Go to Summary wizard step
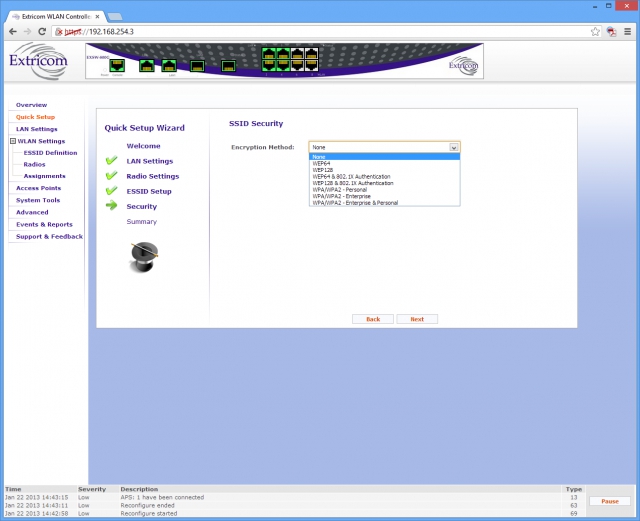The height and width of the screenshot is (521, 640). click(142, 221)
